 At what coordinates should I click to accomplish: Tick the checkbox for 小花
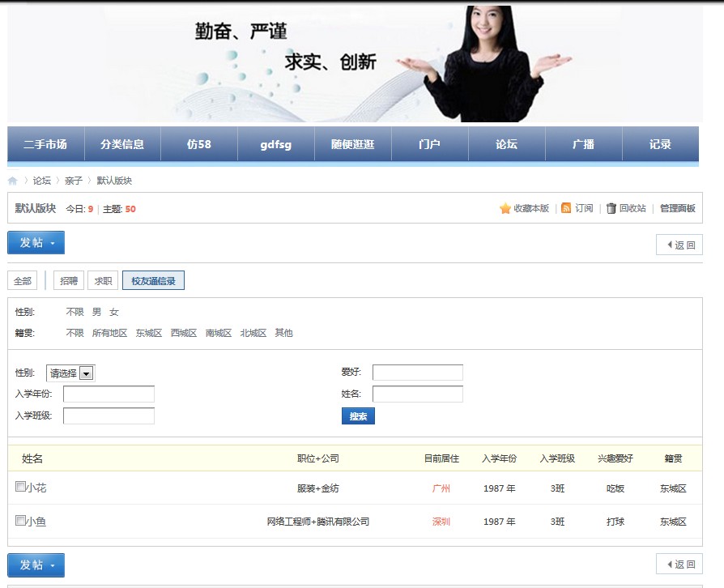(x=20, y=487)
